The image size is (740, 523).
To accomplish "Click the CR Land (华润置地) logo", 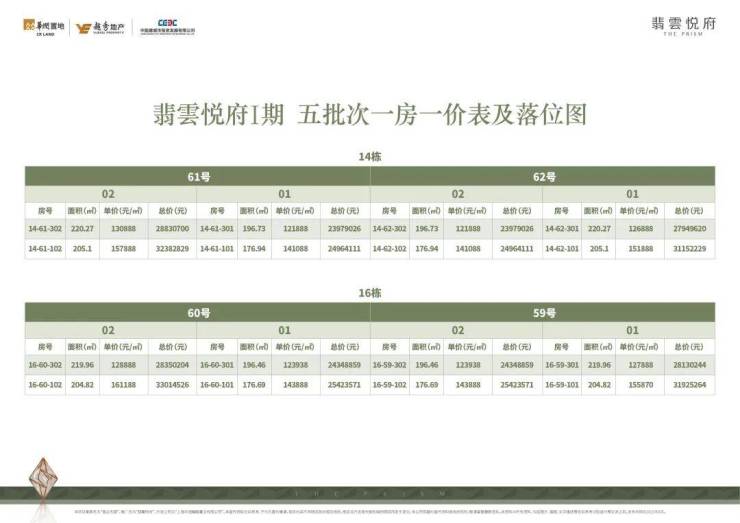I will pyautogui.click(x=46, y=28).
